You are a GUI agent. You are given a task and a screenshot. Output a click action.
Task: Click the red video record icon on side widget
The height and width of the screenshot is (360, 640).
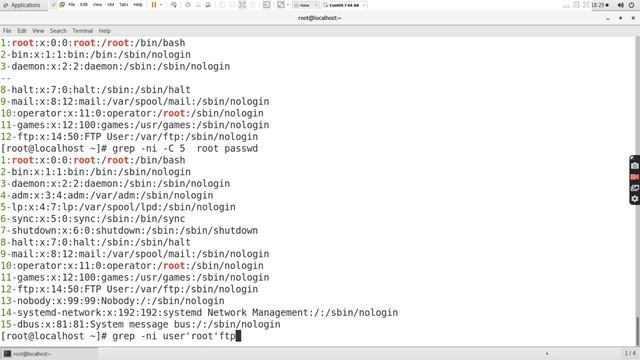point(635,177)
